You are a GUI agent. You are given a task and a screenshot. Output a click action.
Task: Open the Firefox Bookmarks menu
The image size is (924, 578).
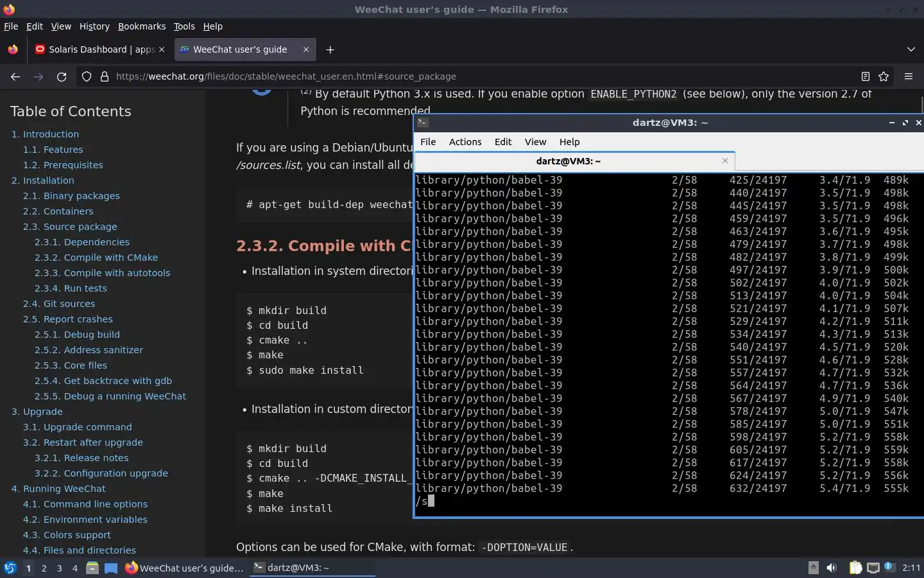[142, 26]
